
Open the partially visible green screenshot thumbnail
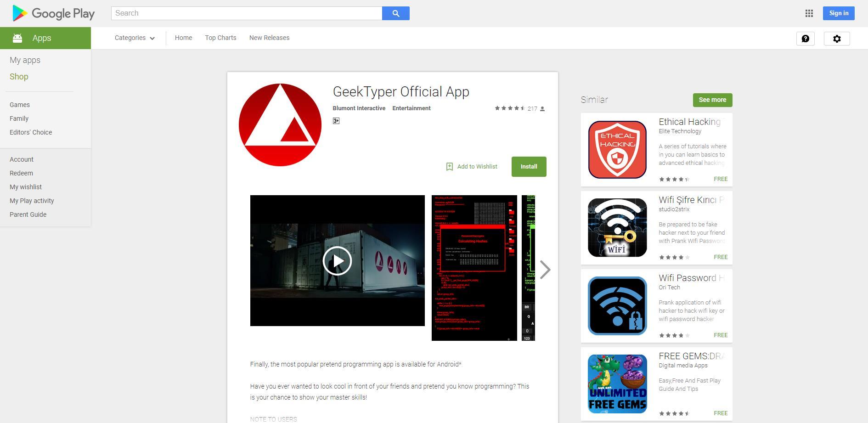[x=529, y=268]
